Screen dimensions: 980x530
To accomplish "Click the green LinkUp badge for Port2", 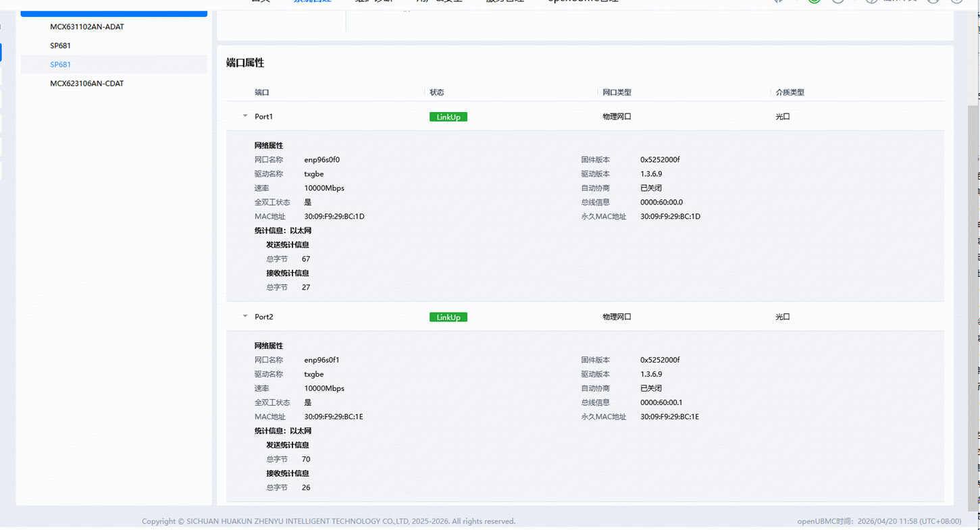I will tap(448, 317).
